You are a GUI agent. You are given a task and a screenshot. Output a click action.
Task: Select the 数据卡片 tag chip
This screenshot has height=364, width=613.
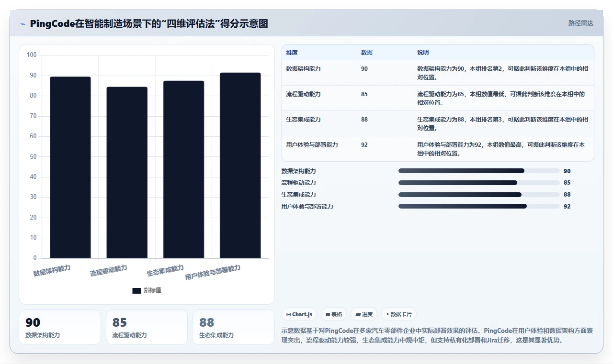point(399,314)
